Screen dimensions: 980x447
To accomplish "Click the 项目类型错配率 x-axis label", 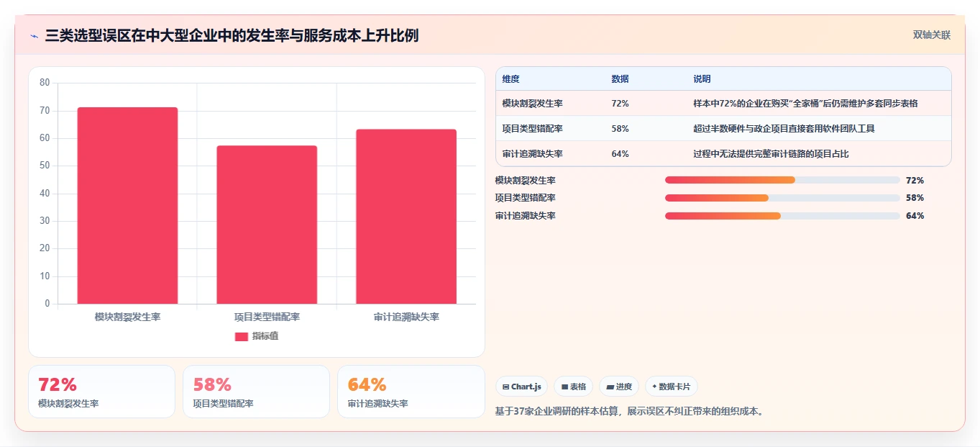I will click(x=267, y=317).
